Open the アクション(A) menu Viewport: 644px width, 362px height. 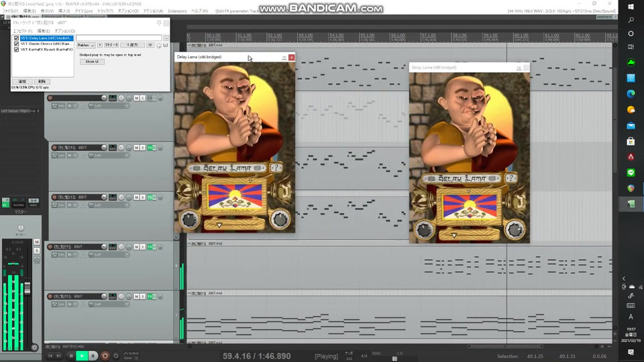(153, 11)
